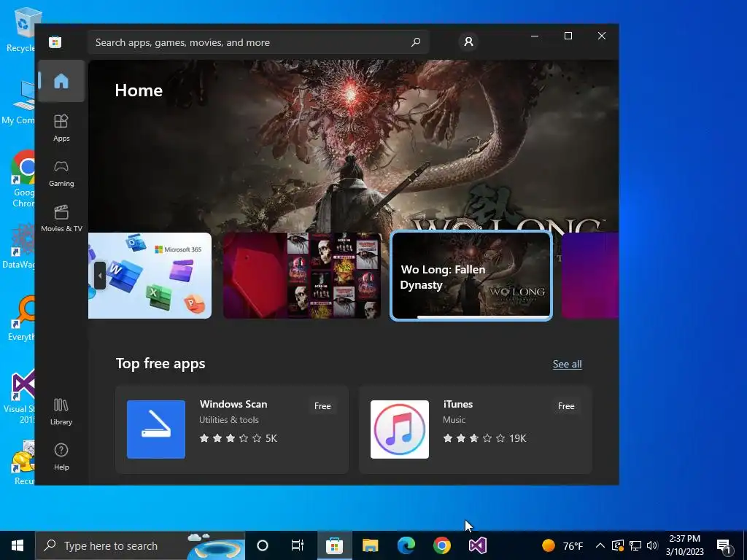Viewport: 747px width, 560px height.
Task: Select the purple carousel card on right
Action: point(589,275)
